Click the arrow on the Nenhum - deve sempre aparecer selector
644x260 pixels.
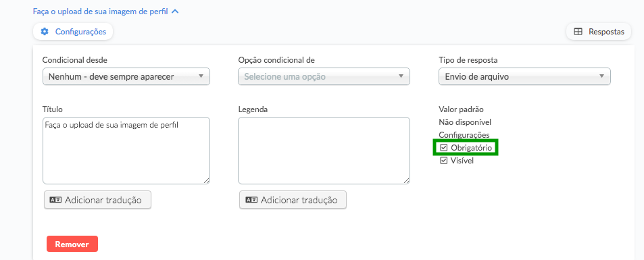201,76
